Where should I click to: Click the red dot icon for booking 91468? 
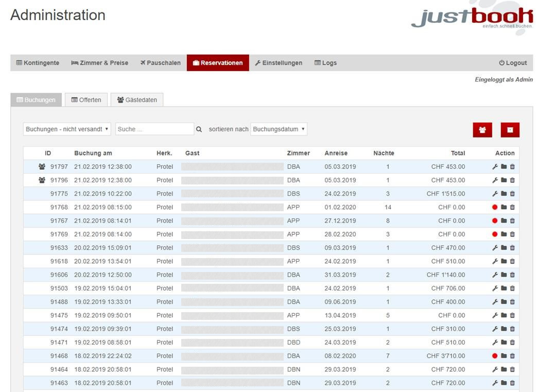click(495, 356)
